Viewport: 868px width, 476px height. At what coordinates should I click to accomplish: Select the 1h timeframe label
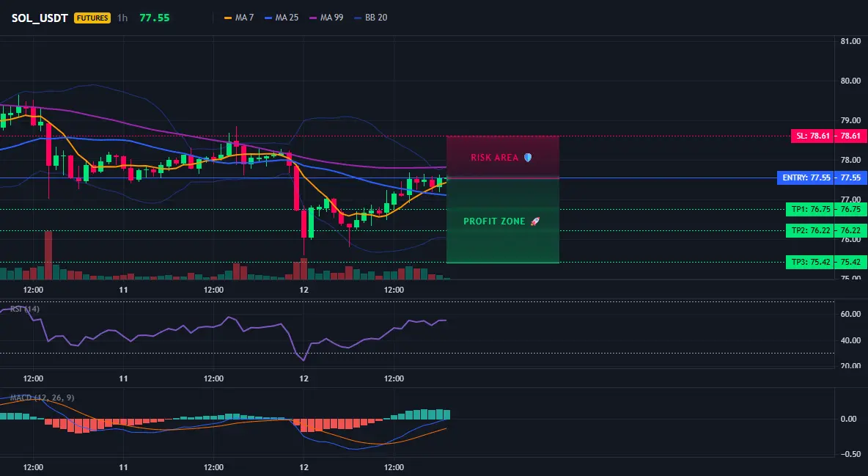click(122, 18)
